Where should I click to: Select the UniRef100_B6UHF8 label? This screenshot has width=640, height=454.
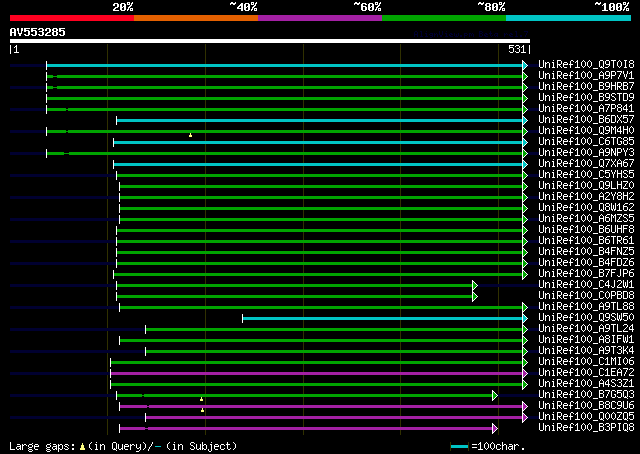pyautogui.click(x=586, y=230)
